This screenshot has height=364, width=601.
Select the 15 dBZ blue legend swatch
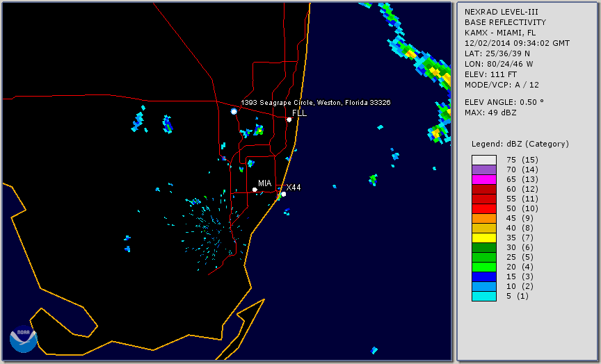pyautogui.click(x=484, y=276)
